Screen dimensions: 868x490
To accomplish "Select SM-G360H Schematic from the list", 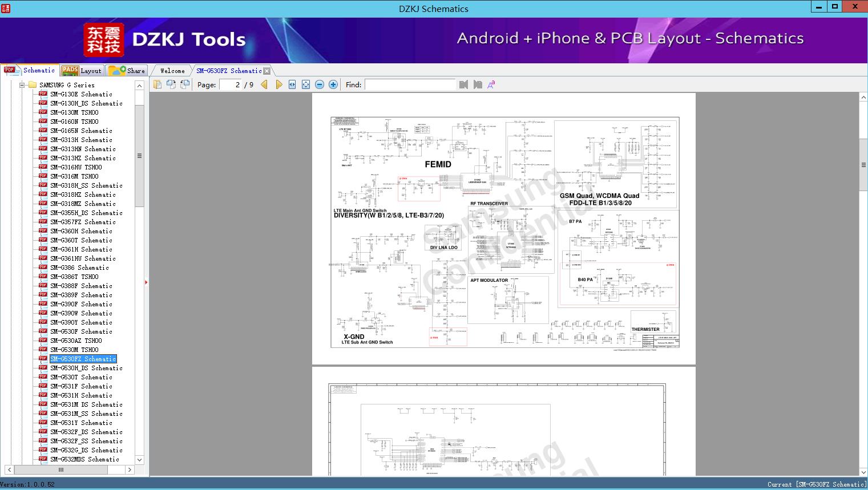I will click(x=81, y=231).
